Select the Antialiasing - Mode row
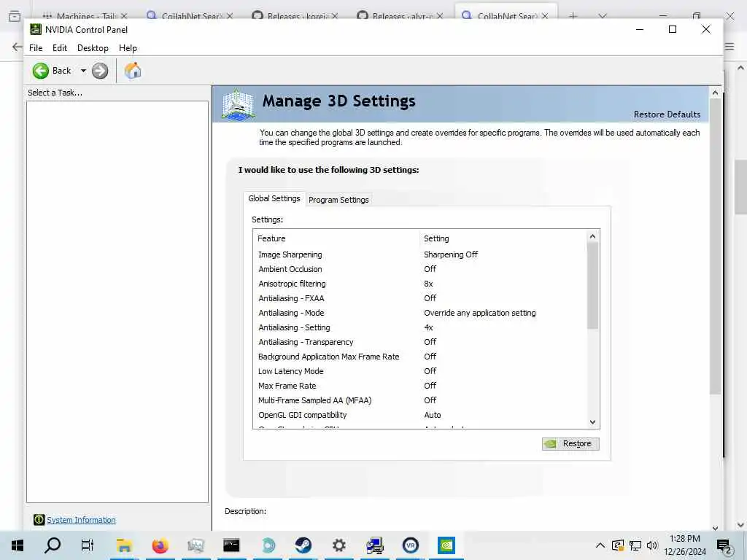 [420, 313]
